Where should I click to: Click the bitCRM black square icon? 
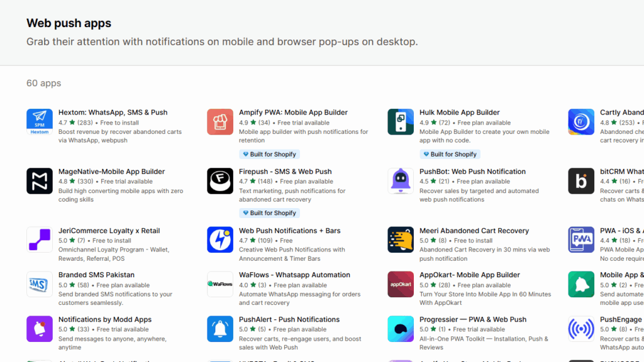580,181
